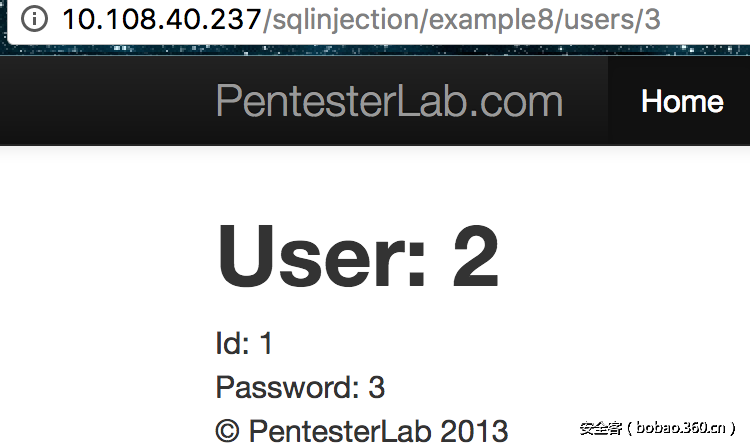750x446 pixels.
Task: Go to the Home navigation item
Action: click(682, 101)
